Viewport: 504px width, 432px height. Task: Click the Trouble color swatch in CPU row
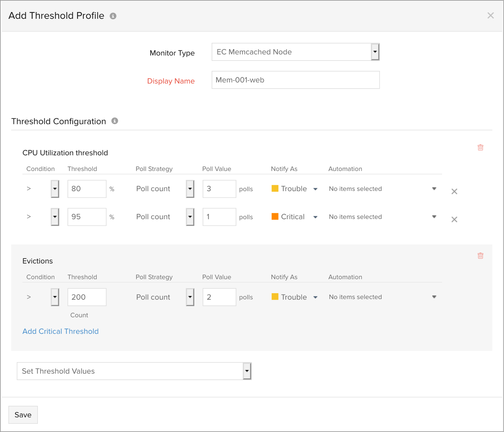coord(275,188)
